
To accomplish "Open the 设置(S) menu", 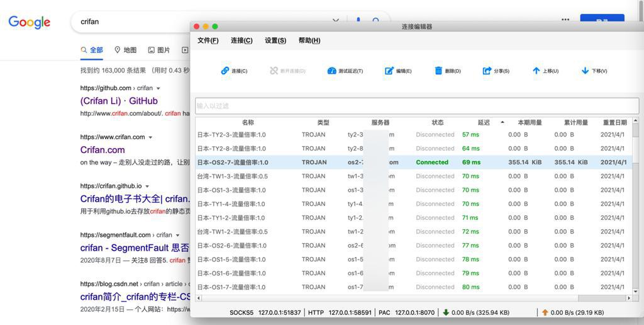I will (275, 40).
